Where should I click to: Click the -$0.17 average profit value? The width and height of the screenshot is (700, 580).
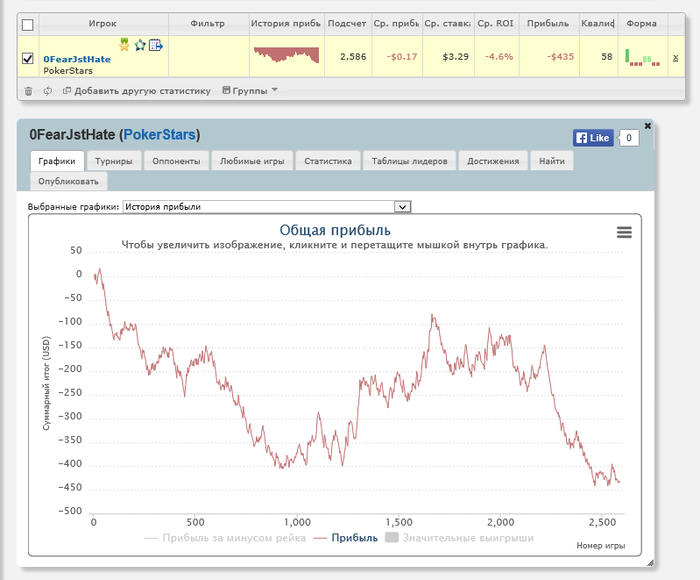402,57
